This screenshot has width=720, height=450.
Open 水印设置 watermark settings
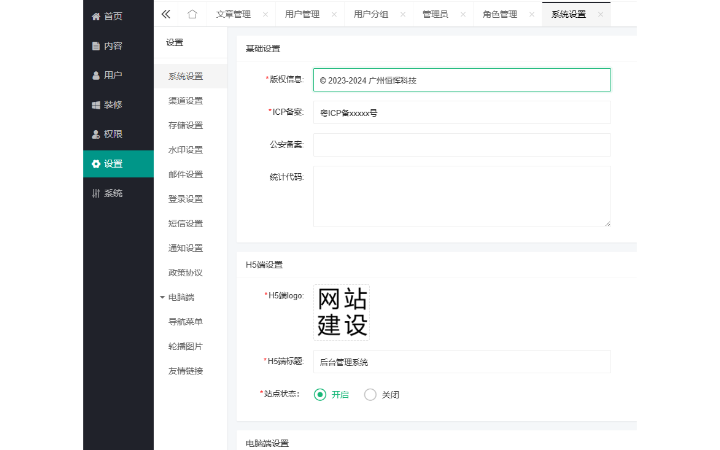185,150
